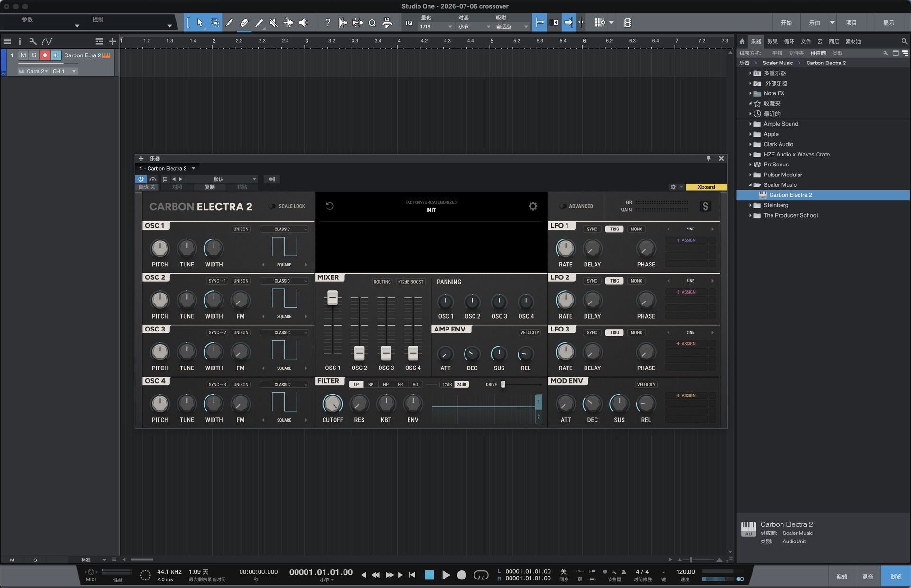Click the +12dB BOOST button
The height and width of the screenshot is (588, 911).
(410, 282)
